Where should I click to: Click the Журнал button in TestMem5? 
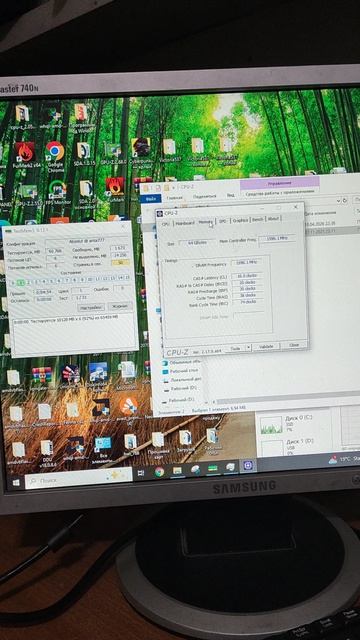click(x=120, y=306)
